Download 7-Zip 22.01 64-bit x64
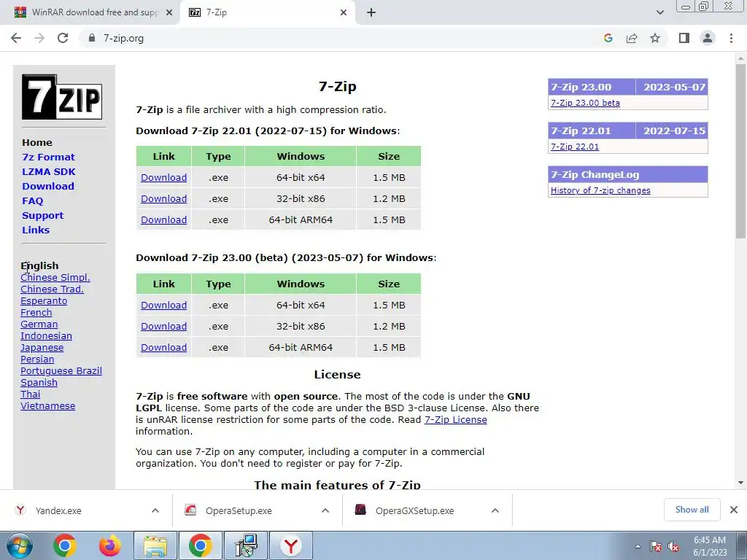 coord(163,178)
